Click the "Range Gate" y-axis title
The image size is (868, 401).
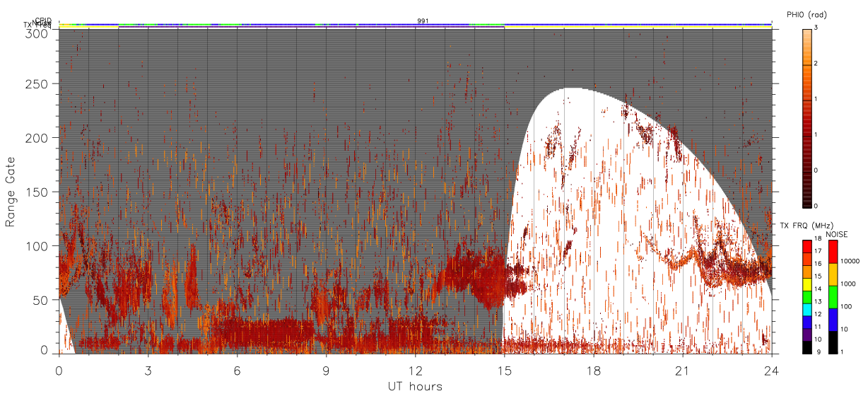pos(11,192)
